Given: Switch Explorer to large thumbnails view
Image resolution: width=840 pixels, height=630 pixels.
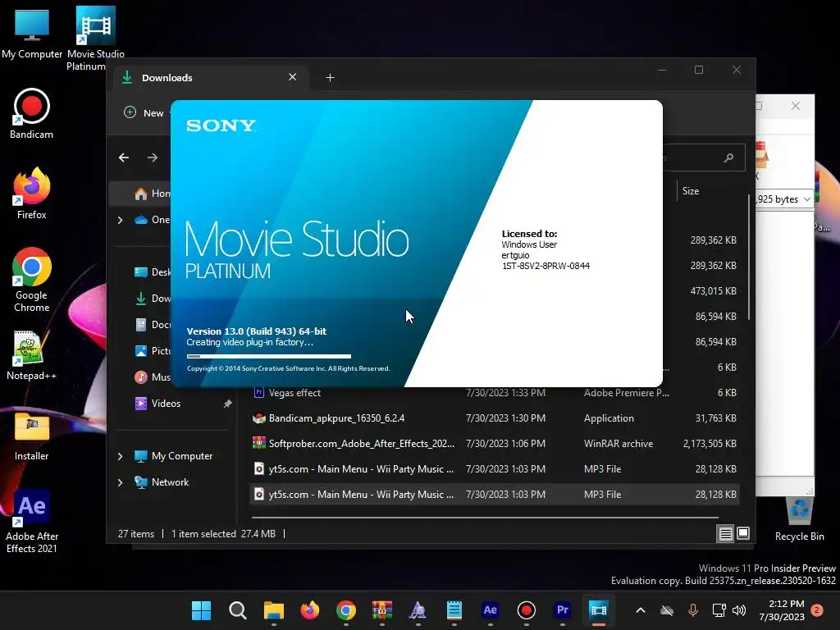Looking at the screenshot, I should 743,533.
